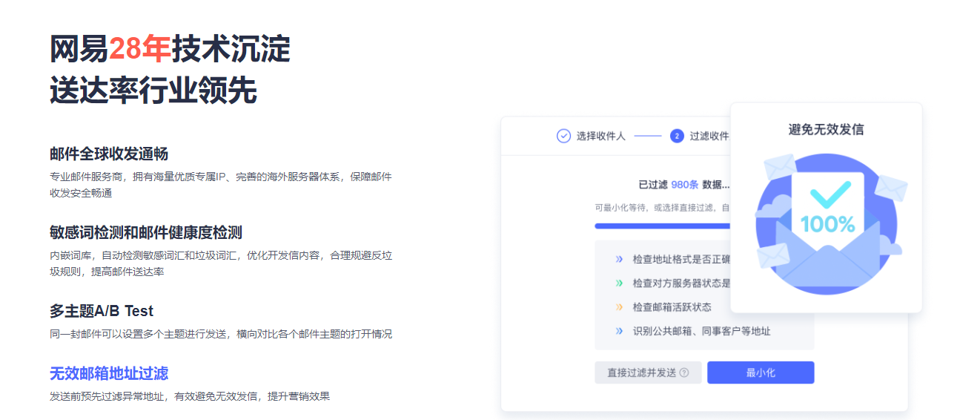Viewport: 980px width, 420px height.
Task: Click the green chevron beside 检查对方服务器状态
Action: pyautogui.click(x=619, y=283)
